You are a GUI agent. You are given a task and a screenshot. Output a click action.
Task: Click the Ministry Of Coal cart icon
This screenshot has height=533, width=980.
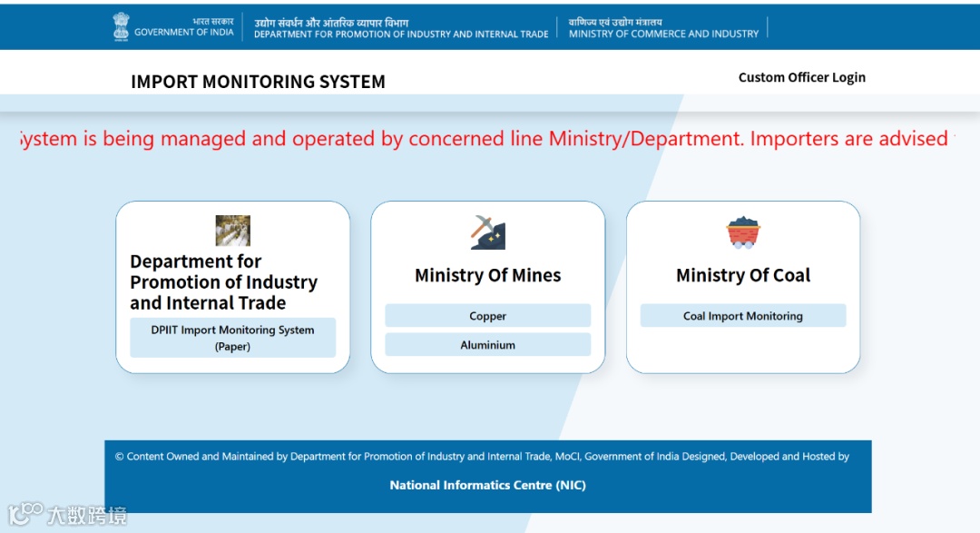pyautogui.click(x=743, y=232)
